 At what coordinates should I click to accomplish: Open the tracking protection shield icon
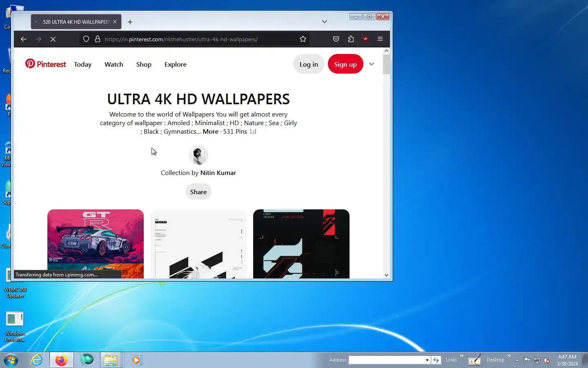[86, 39]
